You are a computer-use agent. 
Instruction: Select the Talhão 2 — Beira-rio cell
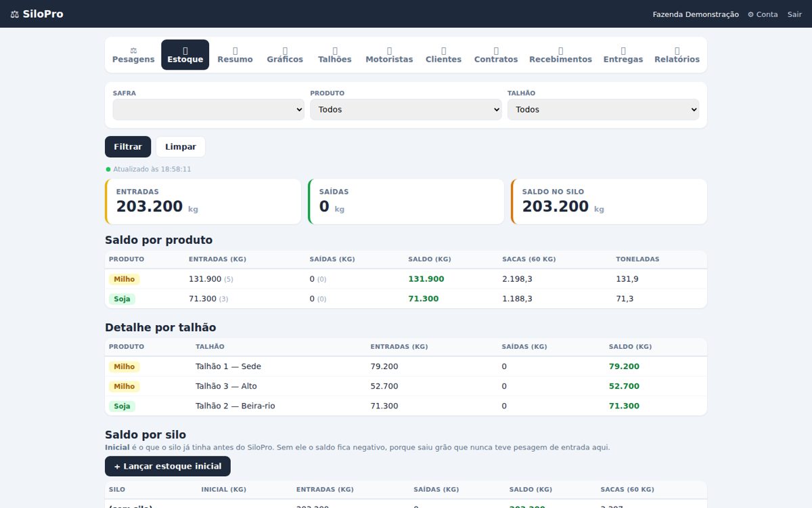tap(235, 406)
